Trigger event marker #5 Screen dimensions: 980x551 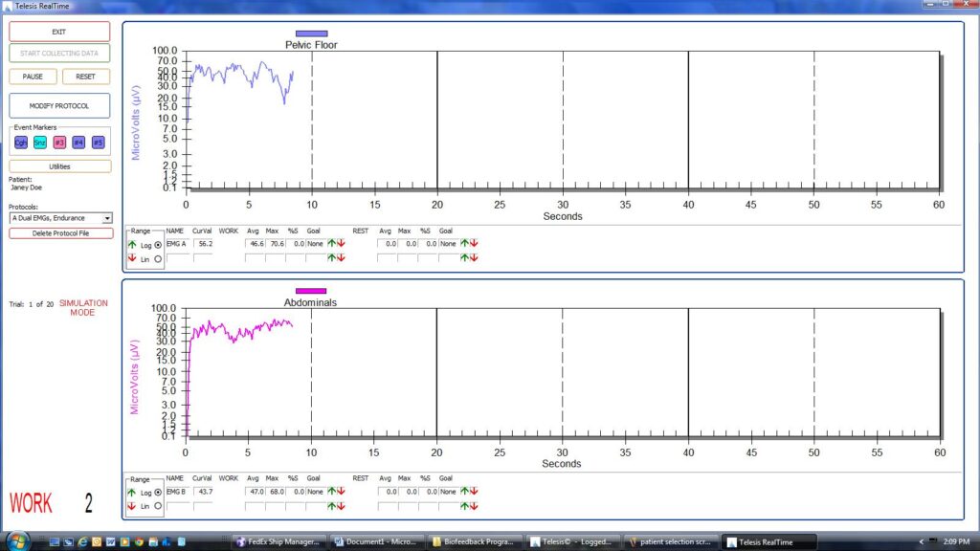coord(97,142)
